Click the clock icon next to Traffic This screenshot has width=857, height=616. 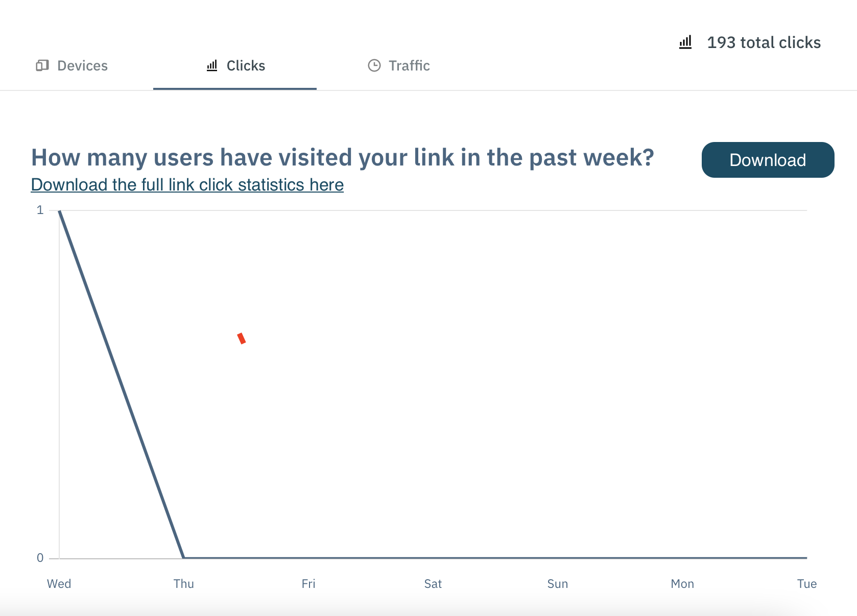pos(373,65)
